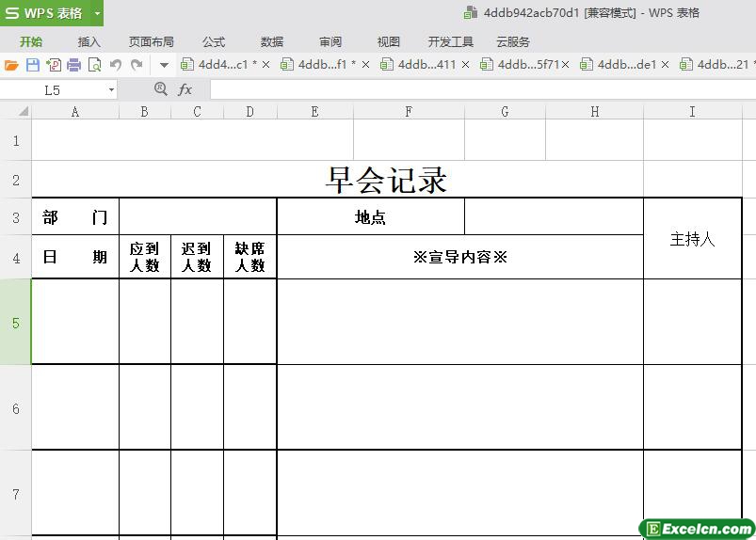The width and height of the screenshot is (756, 540).
Task: Select column F header
Action: pos(409,112)
